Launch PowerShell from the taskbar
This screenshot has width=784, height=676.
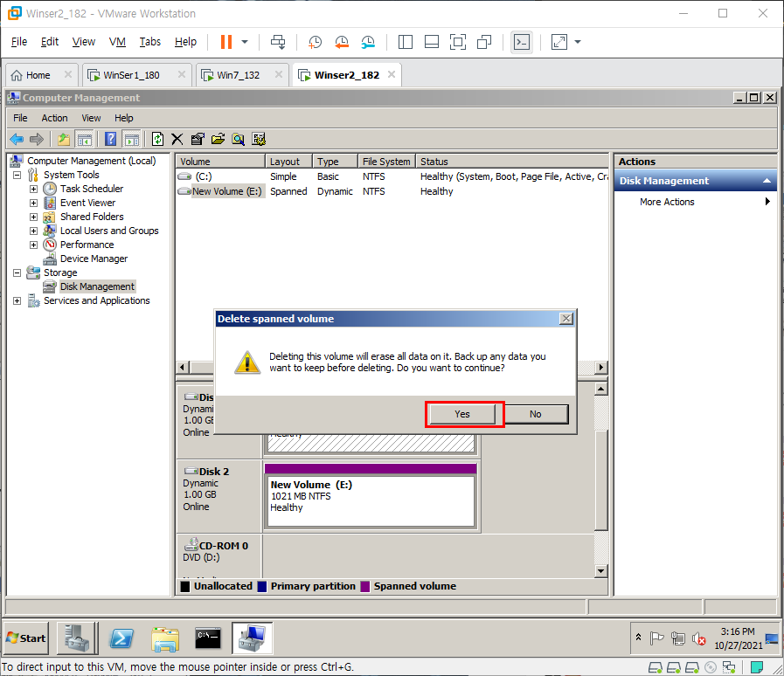(x=121, y=638)
